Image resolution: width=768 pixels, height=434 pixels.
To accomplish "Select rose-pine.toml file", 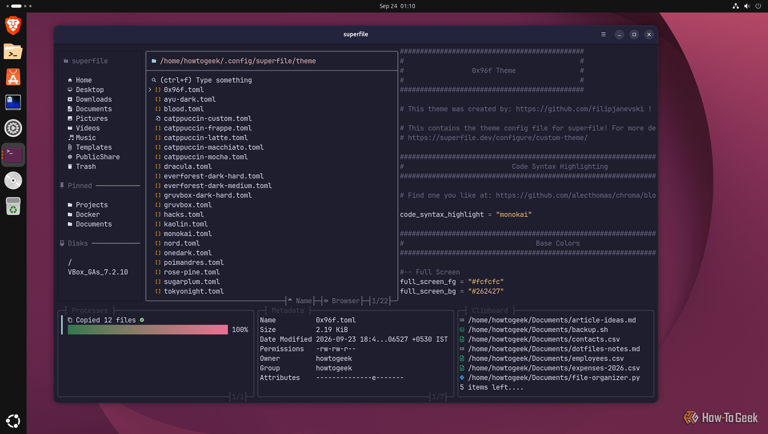I will (192, 272).
